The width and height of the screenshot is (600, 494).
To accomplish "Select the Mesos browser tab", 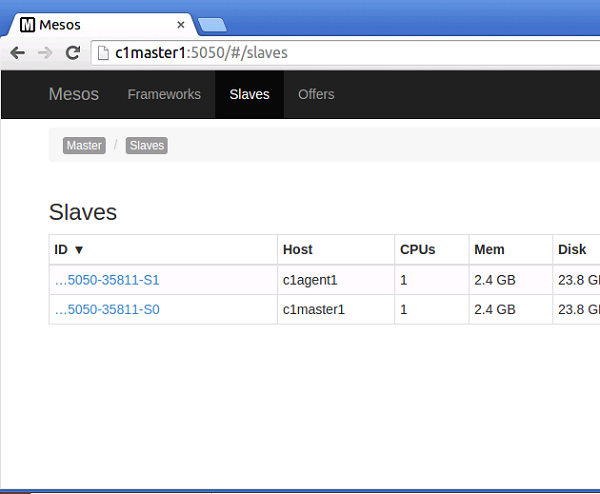I will tap(103, 25).
